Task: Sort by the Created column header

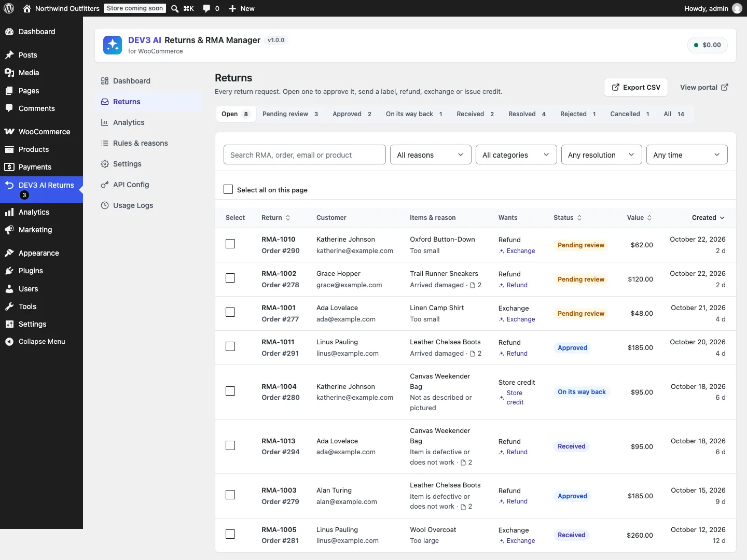Action: tap(708, 218)
